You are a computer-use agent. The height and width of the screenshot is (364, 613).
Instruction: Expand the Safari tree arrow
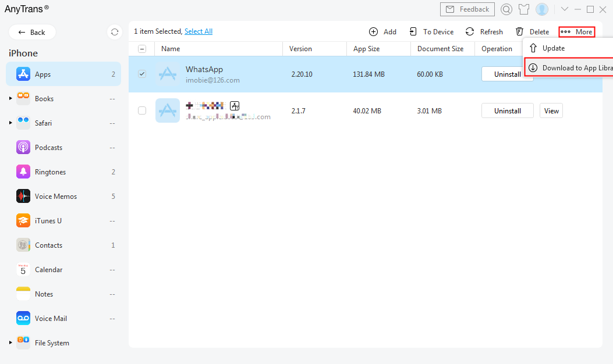click(x=10, y=123)
